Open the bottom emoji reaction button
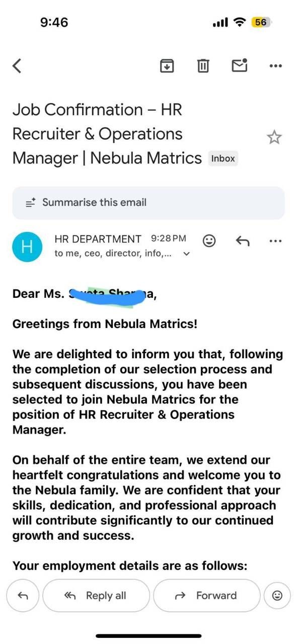 [x=277, y=596]
